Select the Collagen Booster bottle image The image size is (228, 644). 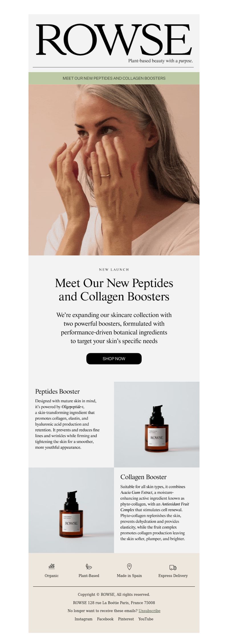pyautogui.click(x=71, y=510)
